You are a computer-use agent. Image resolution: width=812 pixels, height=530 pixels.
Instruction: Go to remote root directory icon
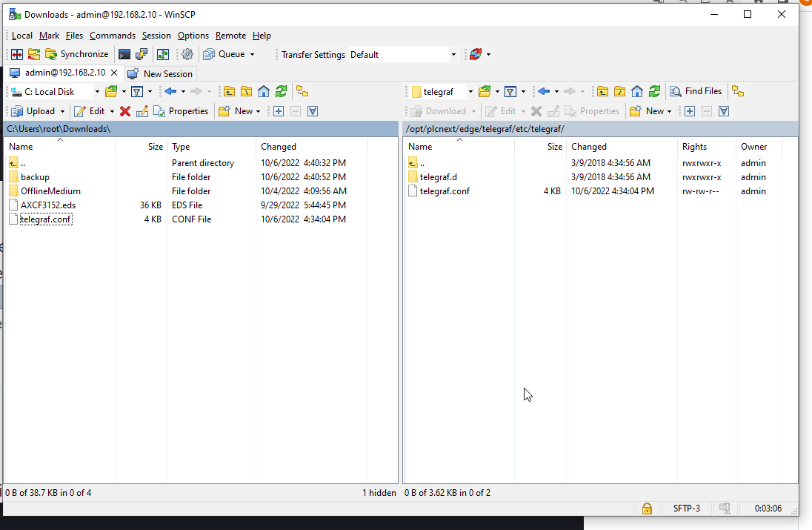(x=619, y=92)
